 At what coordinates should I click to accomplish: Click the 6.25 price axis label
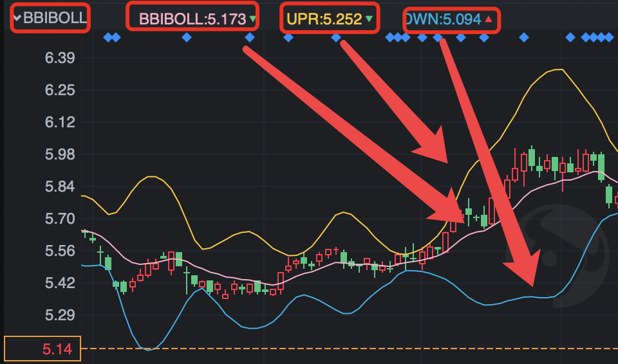60,90
